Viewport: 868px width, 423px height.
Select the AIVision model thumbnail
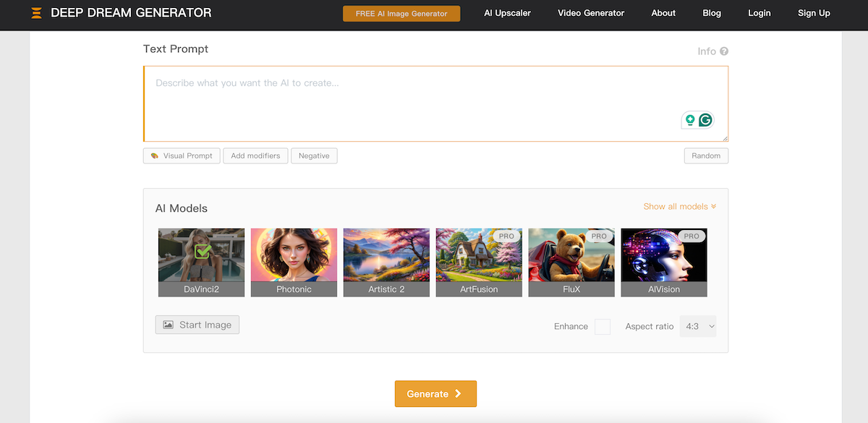click(664, 262)
